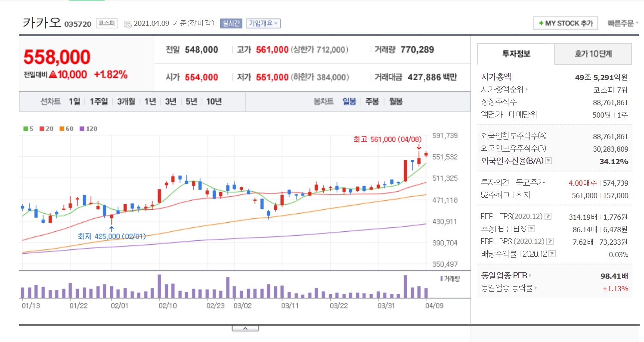This screenshot has width=644, height=342.
Task: Show the 일봉 daily candle chart
Action: tap(349, 102)
